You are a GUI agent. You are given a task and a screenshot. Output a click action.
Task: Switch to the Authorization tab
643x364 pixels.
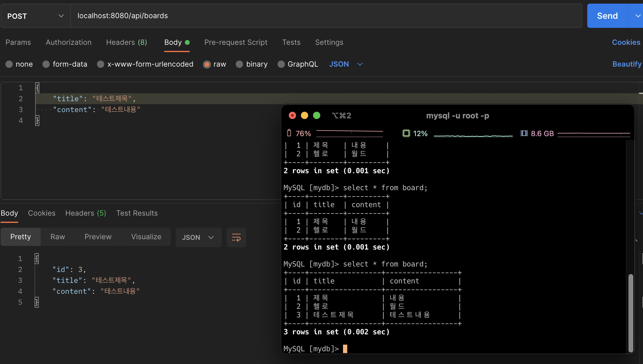coord(68,42)
